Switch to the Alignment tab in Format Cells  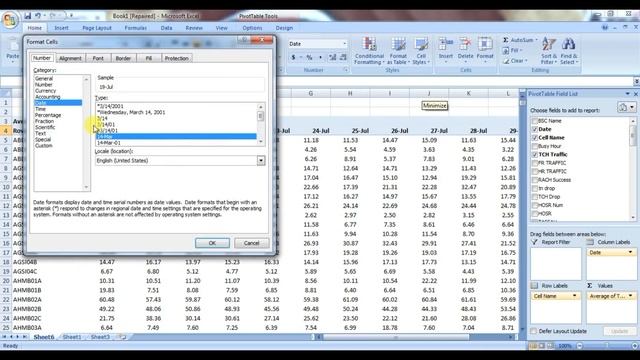(70, 58)
